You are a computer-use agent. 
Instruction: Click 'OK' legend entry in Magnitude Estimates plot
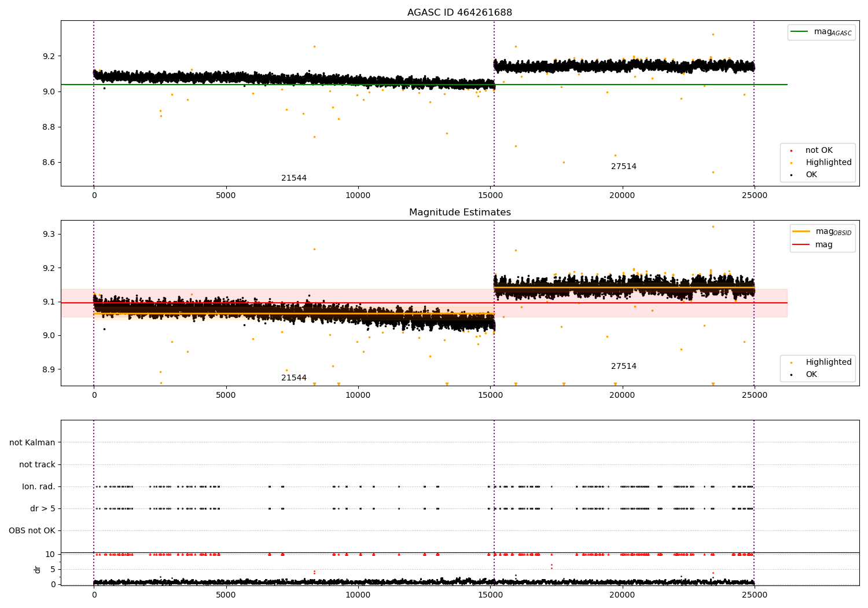[811, 375]
